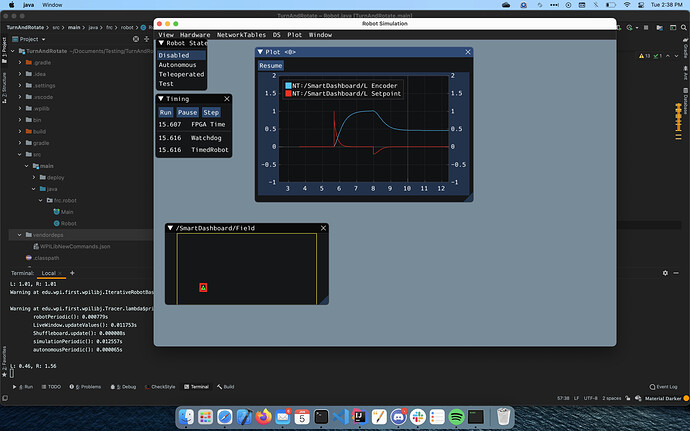Open the Main class file

63,212
